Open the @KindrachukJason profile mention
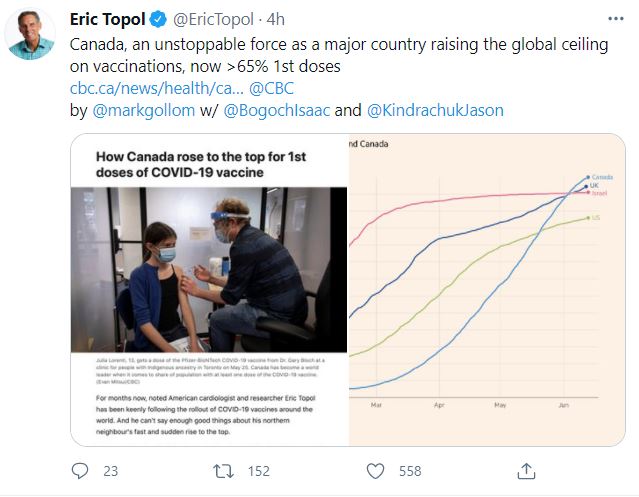The width and height of the screenshot is (639, 497). coord(435,110)
